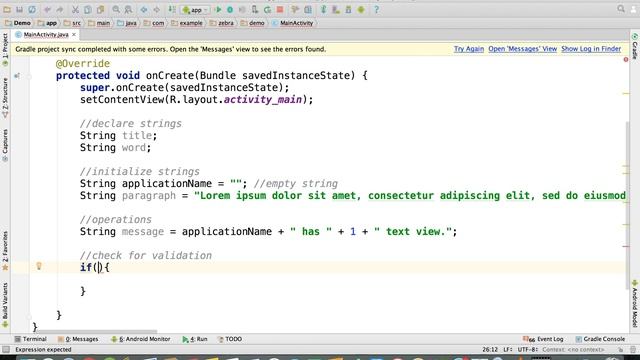This screenshot has width=640, height=360.
Task: Toggle the Build Variants tool window
Action: pyautogui.click(x=5, y=304)
